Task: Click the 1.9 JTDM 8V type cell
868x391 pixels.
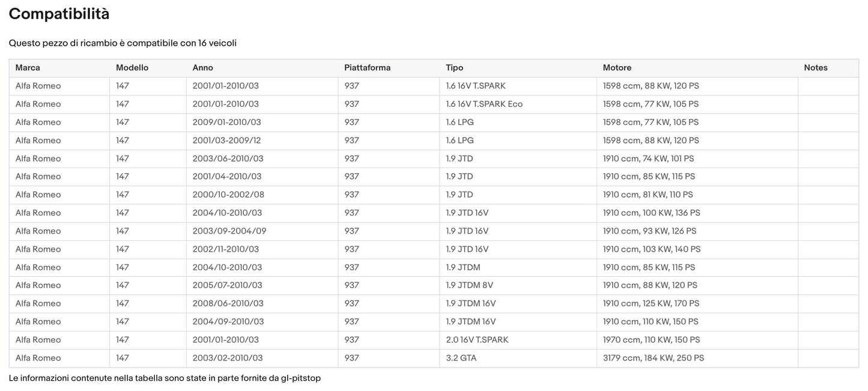Action: point(469,285)
